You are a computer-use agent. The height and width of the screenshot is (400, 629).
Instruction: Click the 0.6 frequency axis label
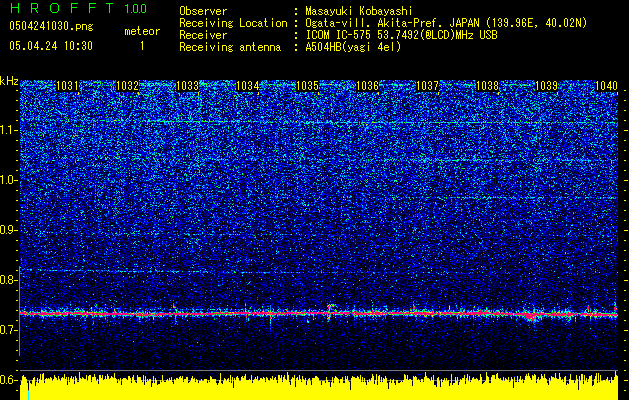pos(9,379)
